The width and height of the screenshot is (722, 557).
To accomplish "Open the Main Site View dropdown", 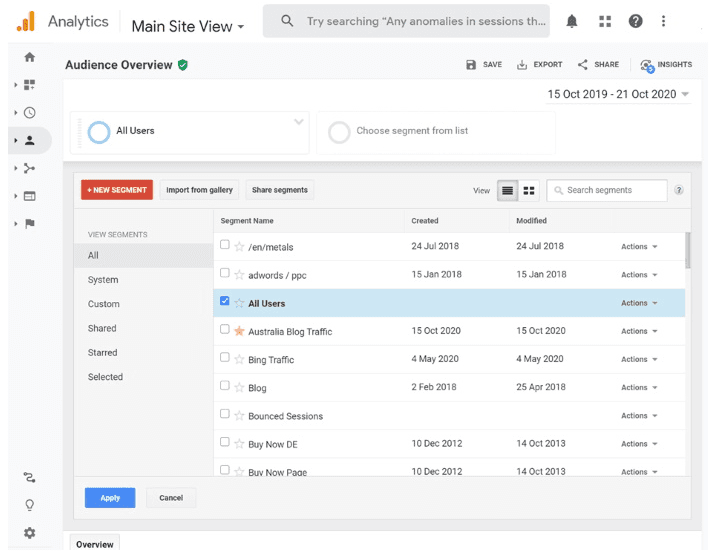I will point(187,26).
